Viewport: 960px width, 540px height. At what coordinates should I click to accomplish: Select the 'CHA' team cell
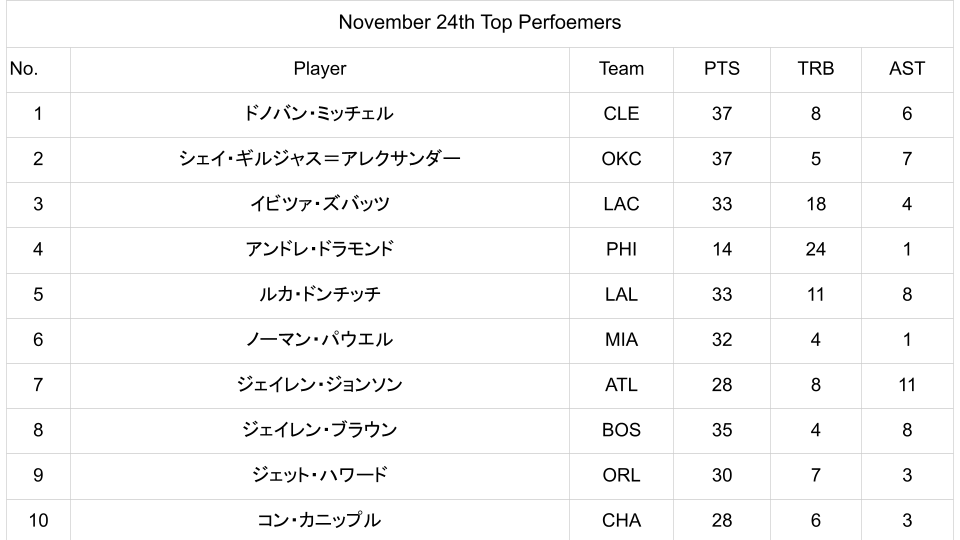[621, 520]
